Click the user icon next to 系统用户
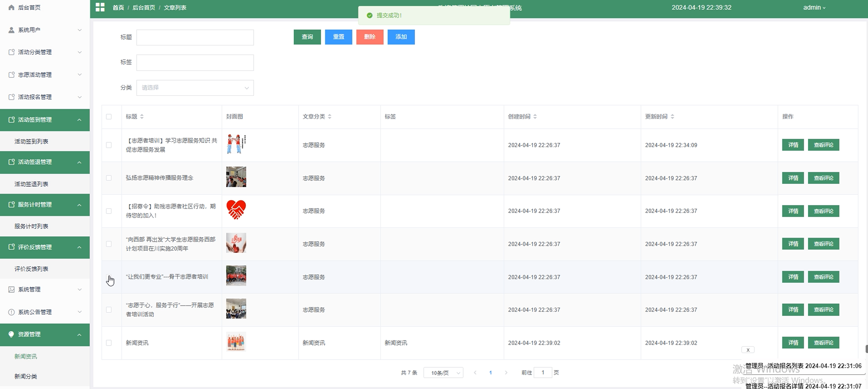Viewport: 868px width, 389px height. (x=11, y=30)
